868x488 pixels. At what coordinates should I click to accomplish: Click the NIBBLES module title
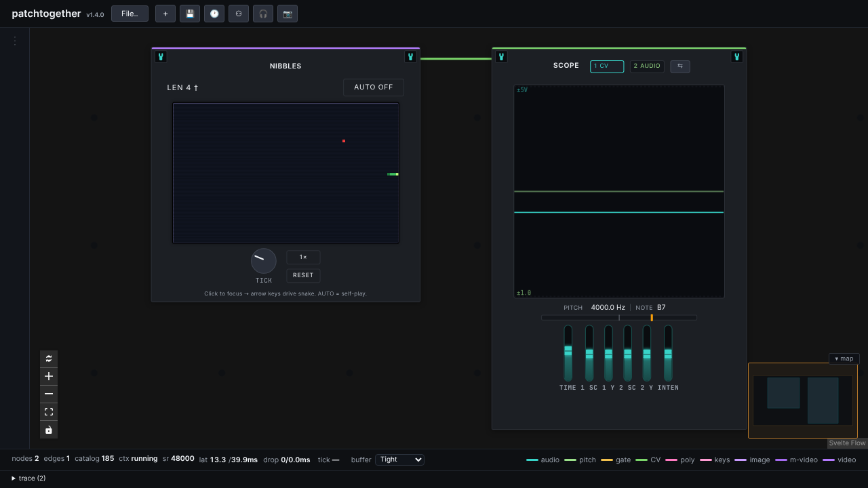coord(285,66)
